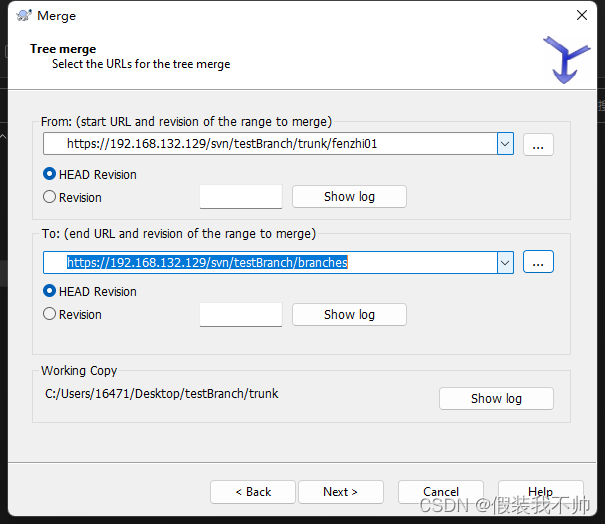Expand the To URL dropdown arrow
Image resolution: width=605 pixels, height=524 pixels.
pos(505,263)
